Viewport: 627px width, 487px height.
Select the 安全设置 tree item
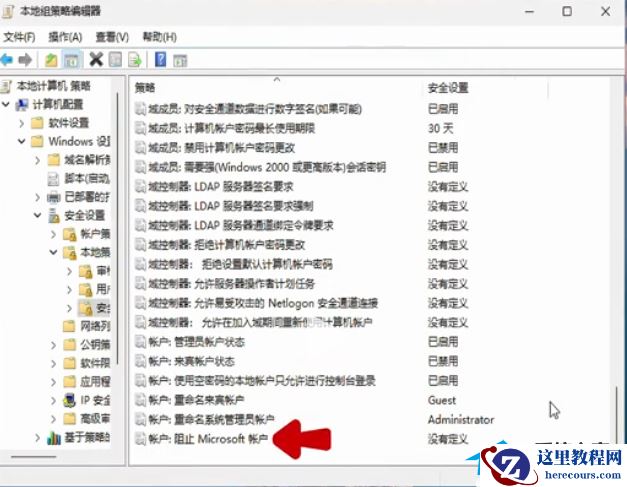pyautogui.click(x=84, y=215)
